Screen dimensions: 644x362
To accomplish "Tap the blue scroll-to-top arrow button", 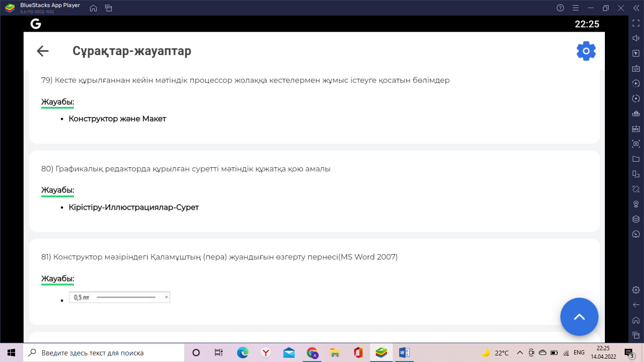I will pos(579,317).
